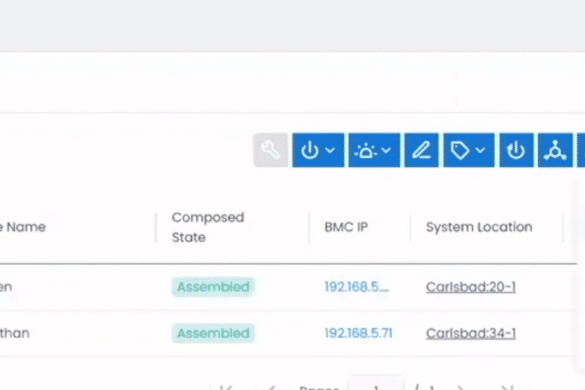The width and height of the screenshot is (585, 390).
Task: Sort by the System Location column header
Action: [x=479, y=227]
